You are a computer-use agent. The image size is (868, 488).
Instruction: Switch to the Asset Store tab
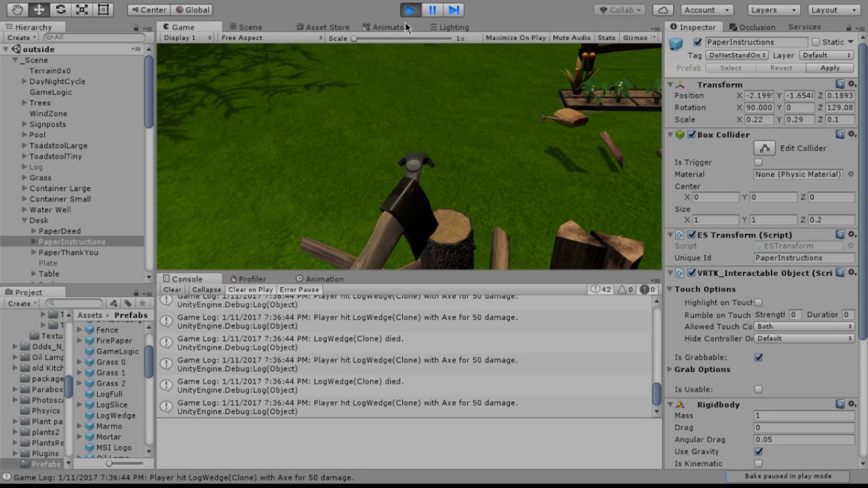[323, 27]
